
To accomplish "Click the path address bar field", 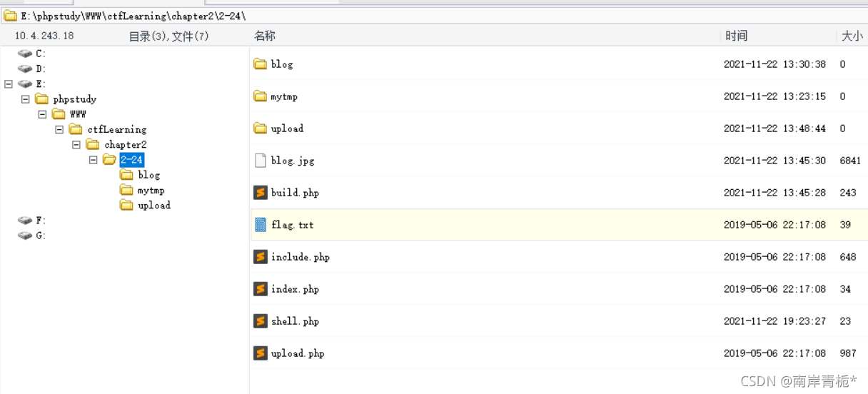I will [x=434, y=15].
